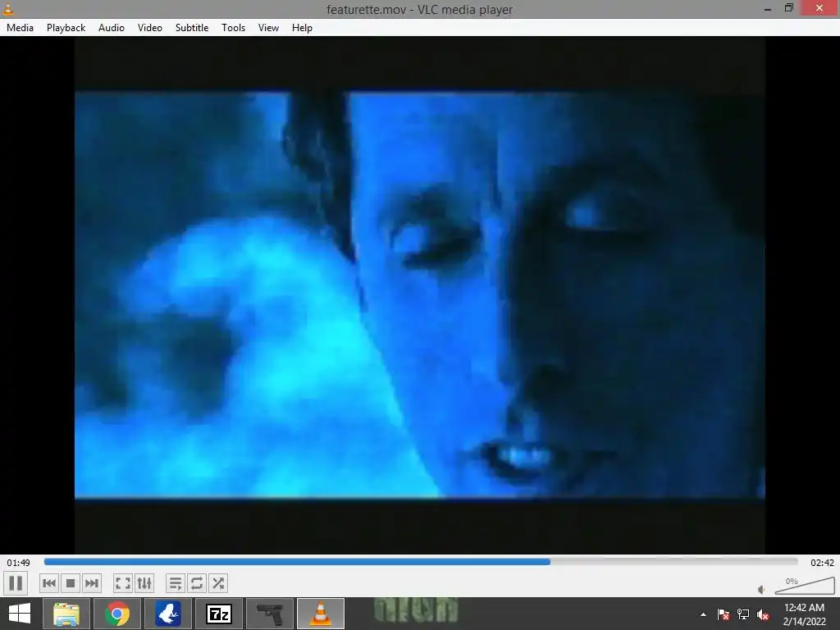
Task: Open the blue frog app on taskbar
Action: [168, 614]
